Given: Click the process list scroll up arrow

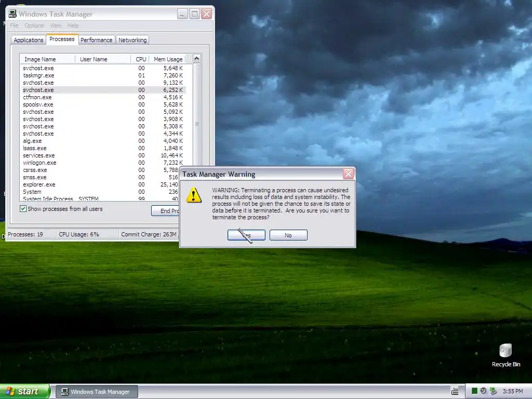Looking at the screenshot, I should point(197,59).
